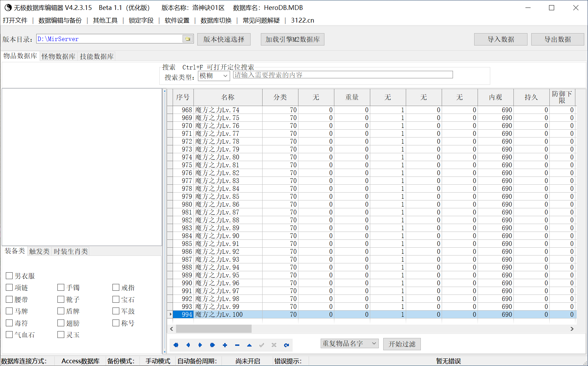Image resolution: width=588 pixels, height=366 pixels.
Task: Click the application logo icon in title bar
Action: (8, 8)
